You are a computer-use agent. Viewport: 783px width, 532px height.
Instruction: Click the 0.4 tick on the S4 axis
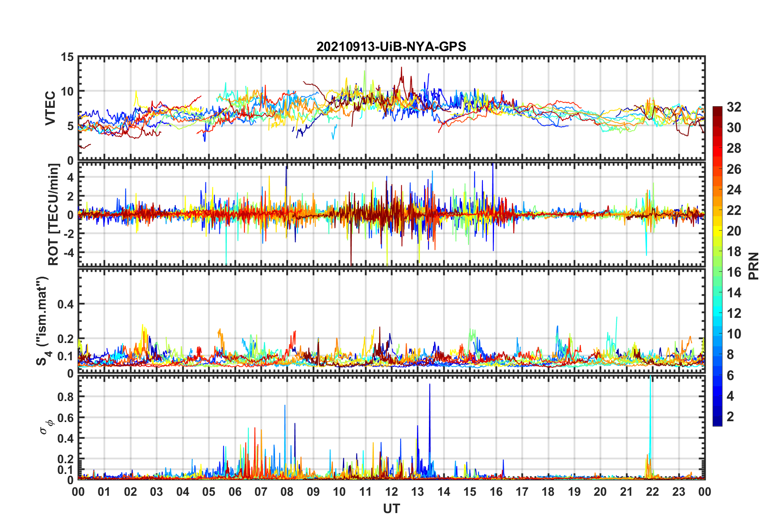coord(65,304)
